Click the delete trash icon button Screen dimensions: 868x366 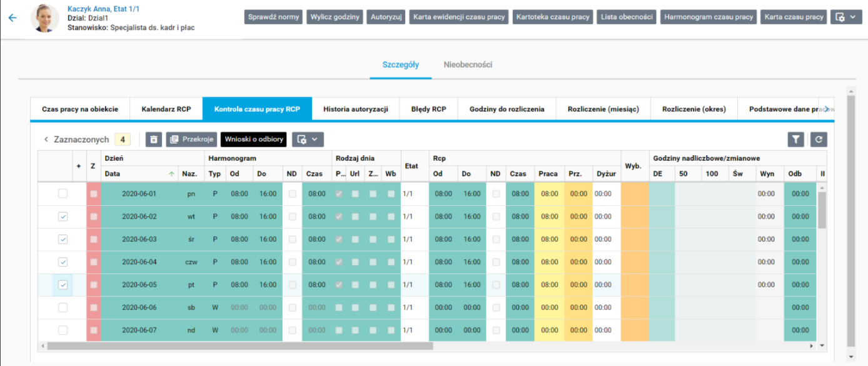154,140
